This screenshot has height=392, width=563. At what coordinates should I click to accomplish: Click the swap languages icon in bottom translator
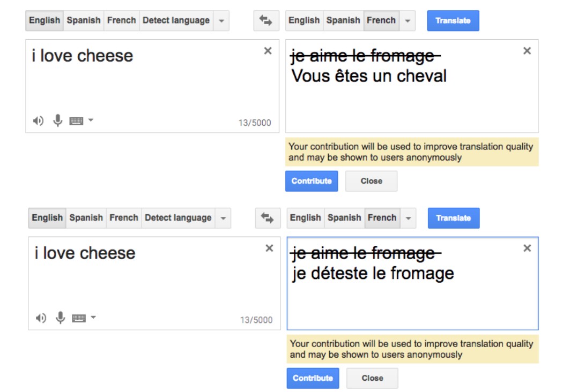tap(268, 218)
